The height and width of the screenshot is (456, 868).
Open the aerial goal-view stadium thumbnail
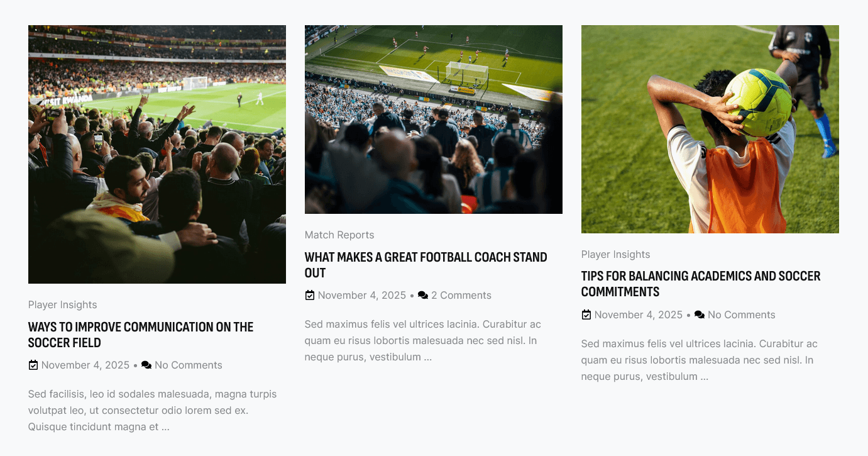click(434, 120)
